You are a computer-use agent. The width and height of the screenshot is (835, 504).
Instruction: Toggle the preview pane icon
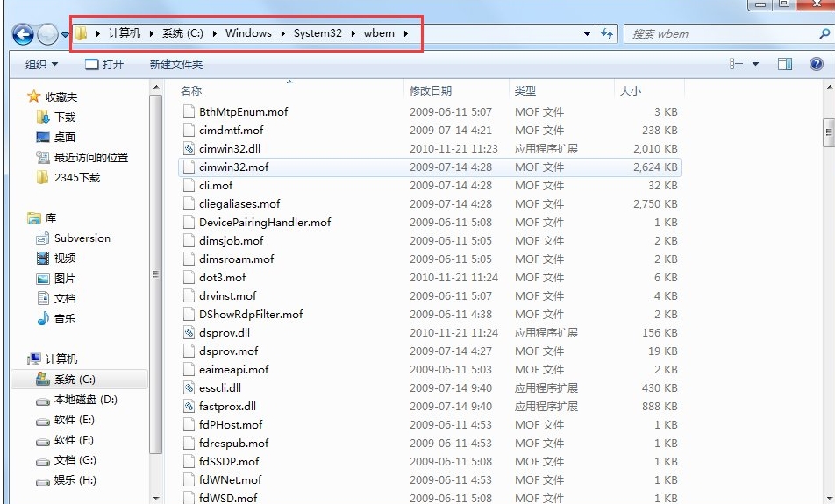coord(785,64)
